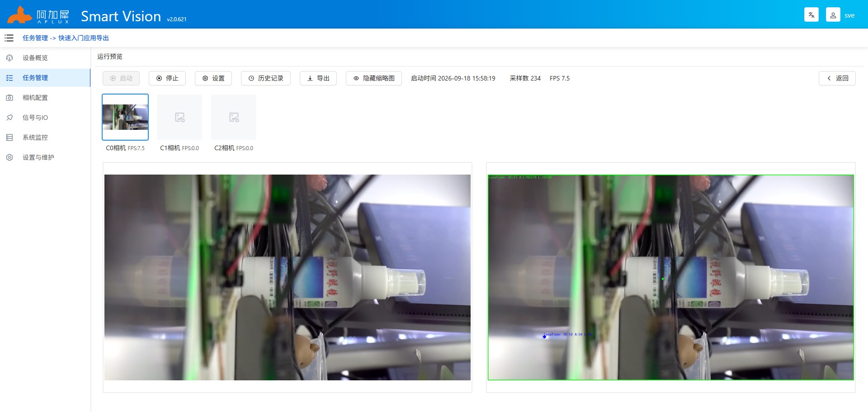This screenshot has height=412, width=868.
Task: Click the disabled 启动 start button
Action: pyautogui.click(x=121, y=78)
